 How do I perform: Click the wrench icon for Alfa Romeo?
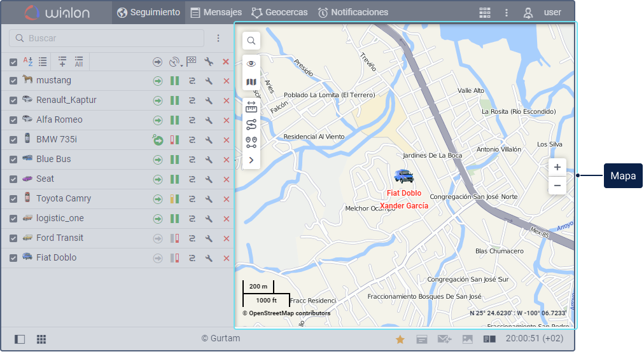pyautogui.click(x=209, y=120)
